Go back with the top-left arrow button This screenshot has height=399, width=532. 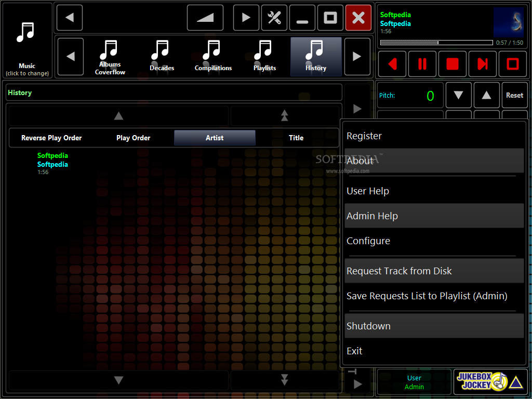(x=70, y=18)
